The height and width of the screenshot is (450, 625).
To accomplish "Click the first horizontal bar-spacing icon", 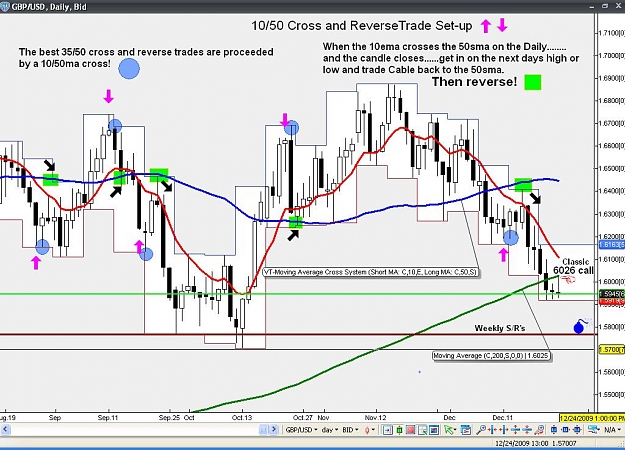I will pos(492,430).
